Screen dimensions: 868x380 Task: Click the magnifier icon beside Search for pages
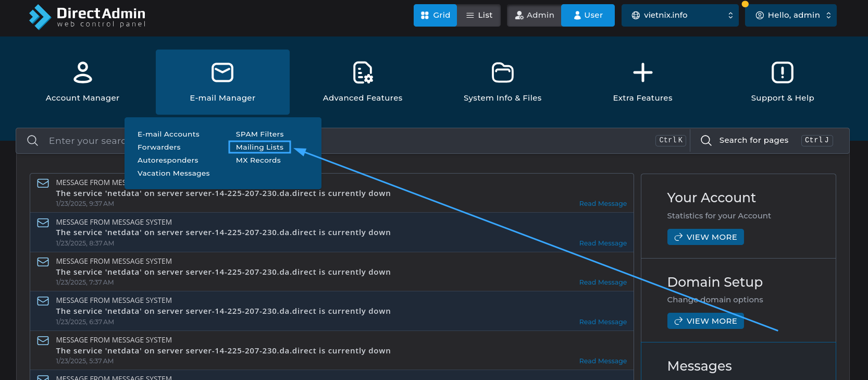(706, 140)
